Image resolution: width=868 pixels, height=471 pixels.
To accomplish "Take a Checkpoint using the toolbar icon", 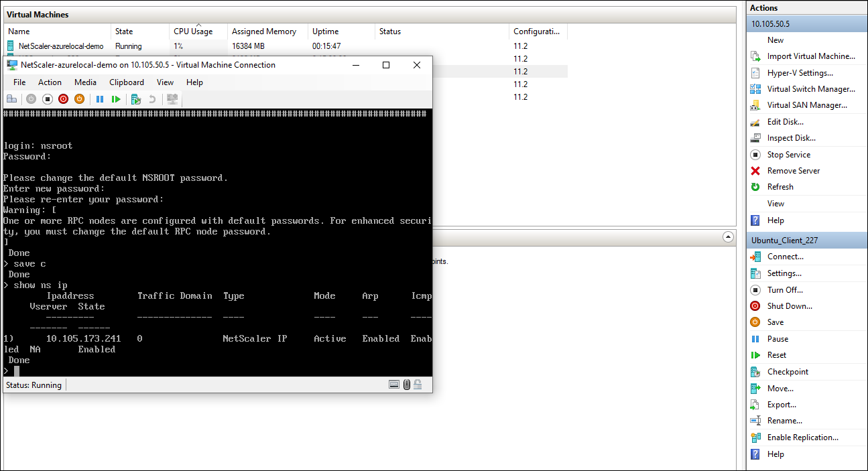I will (x=136, y=98).
